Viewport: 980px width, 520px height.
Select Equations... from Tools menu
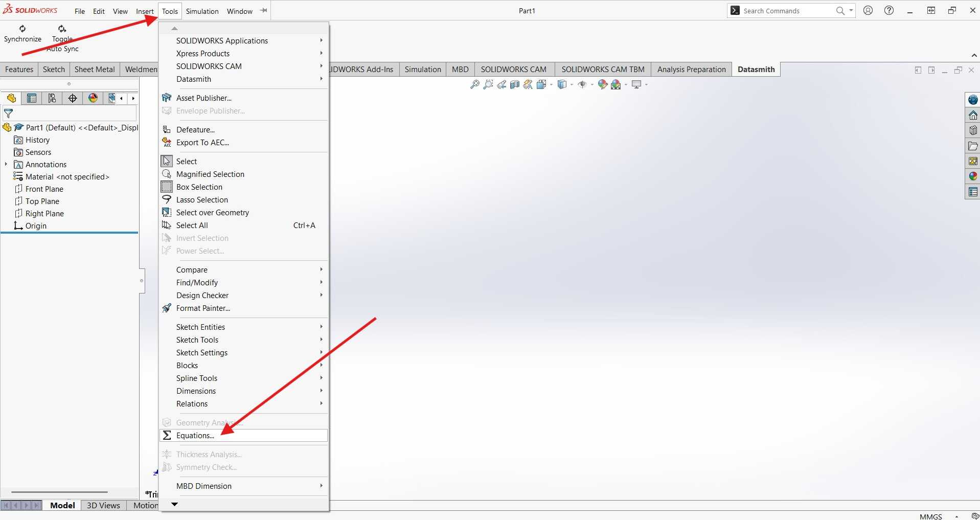click(x=244, y=436)
